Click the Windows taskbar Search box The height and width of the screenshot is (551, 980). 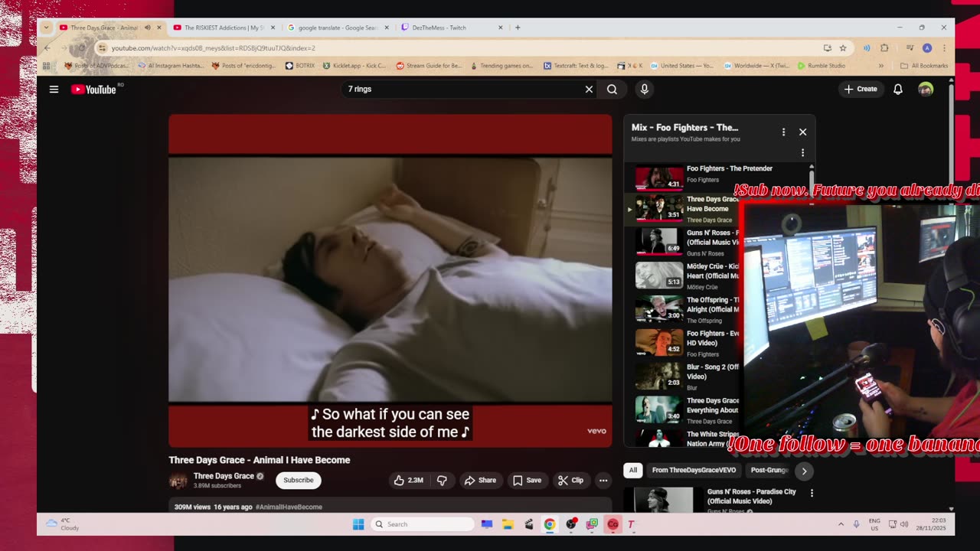[x=423, y=524]
